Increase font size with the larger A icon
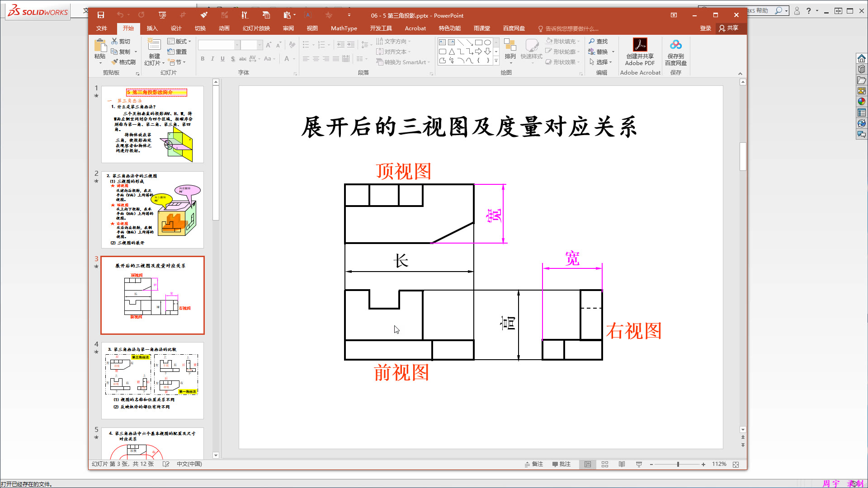868x488 pixels. pyautogui.click(x=269, y=45)
